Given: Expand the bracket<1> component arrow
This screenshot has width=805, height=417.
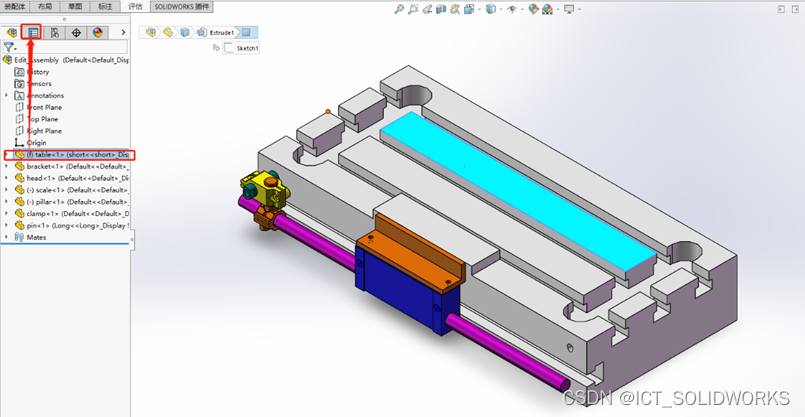Looking at the screenshot, I should pyautogui.click(x=7, y=166).
